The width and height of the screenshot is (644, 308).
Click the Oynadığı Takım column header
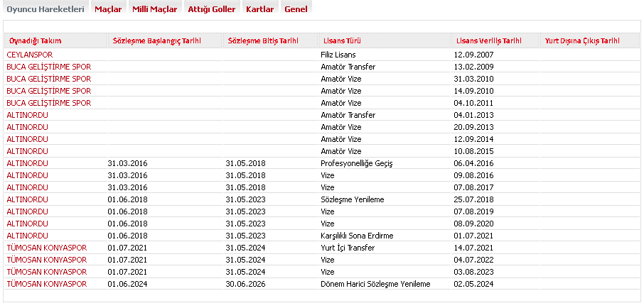(x=36, y=40)
